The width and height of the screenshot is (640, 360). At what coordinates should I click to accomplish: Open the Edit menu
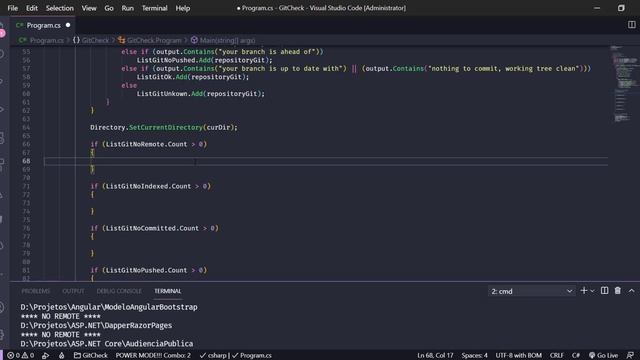32,8
